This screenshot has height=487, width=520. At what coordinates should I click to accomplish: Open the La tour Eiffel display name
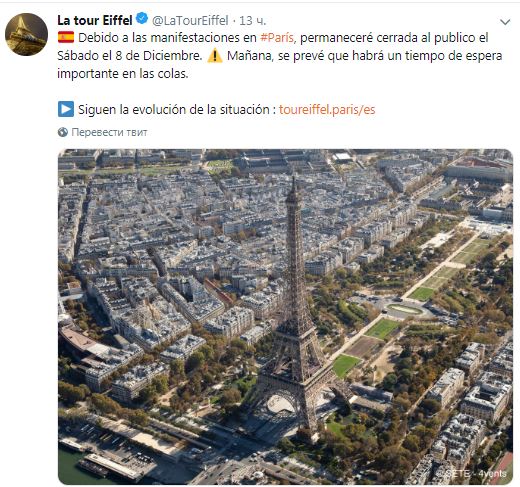click(x=95, y=20)
